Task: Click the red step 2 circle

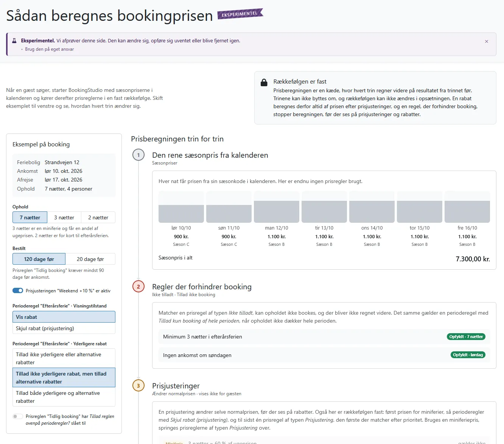Action: (x=138, y=287)
